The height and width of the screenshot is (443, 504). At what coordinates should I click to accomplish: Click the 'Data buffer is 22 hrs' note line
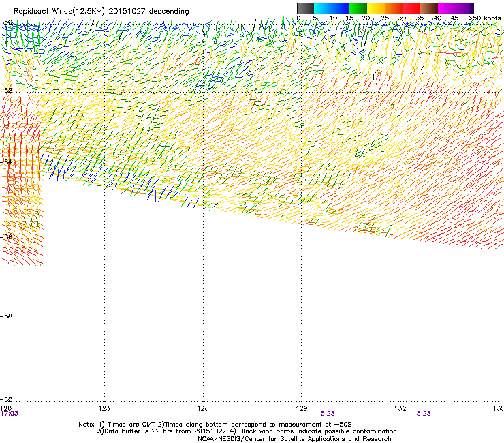(x=247, y=431)
